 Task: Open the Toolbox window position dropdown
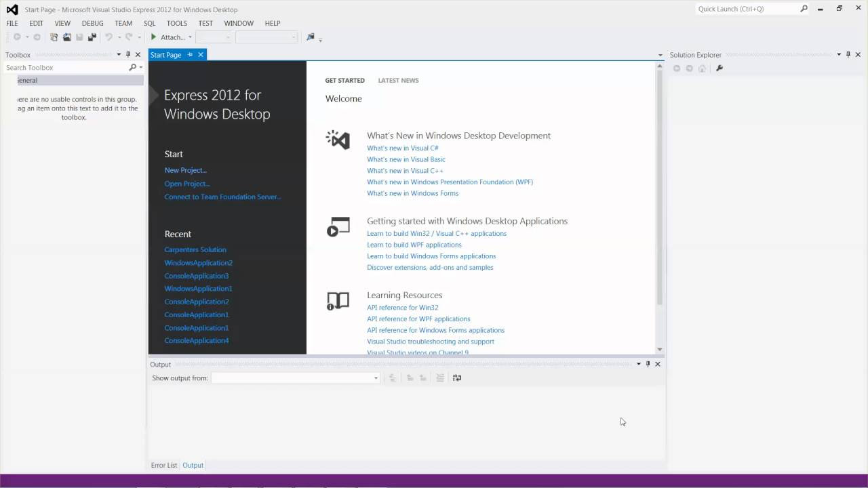(x=119, y=55)
